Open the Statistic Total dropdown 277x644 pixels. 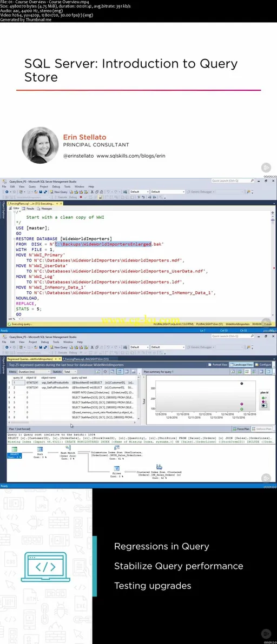click(71, 372)
